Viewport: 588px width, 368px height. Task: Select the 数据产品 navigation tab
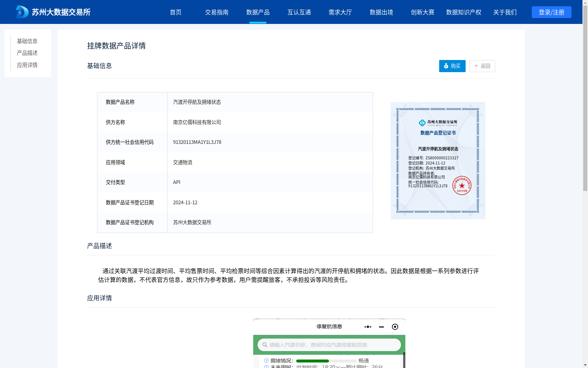pyautogui.click(x=258, y=12)
